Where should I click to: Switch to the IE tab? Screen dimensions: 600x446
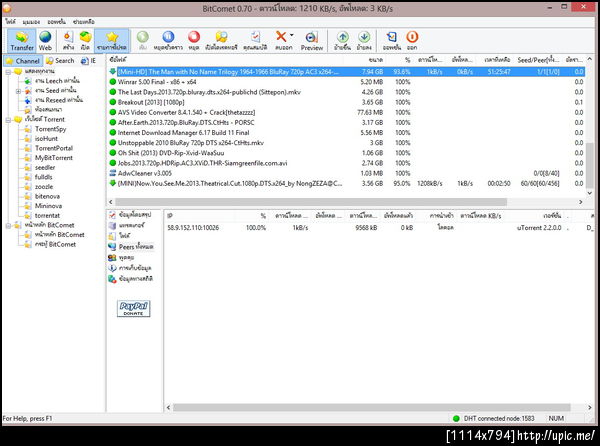88,61
